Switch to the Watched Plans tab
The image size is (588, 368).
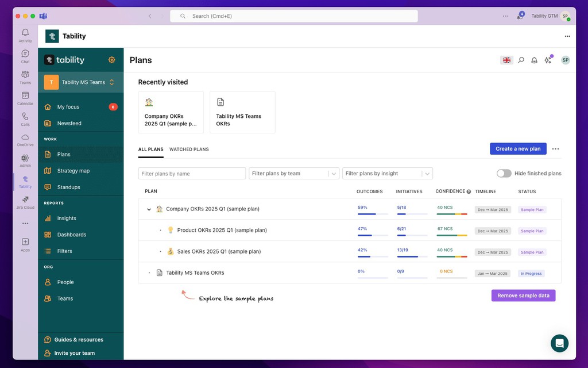click(x=189, y=149)
